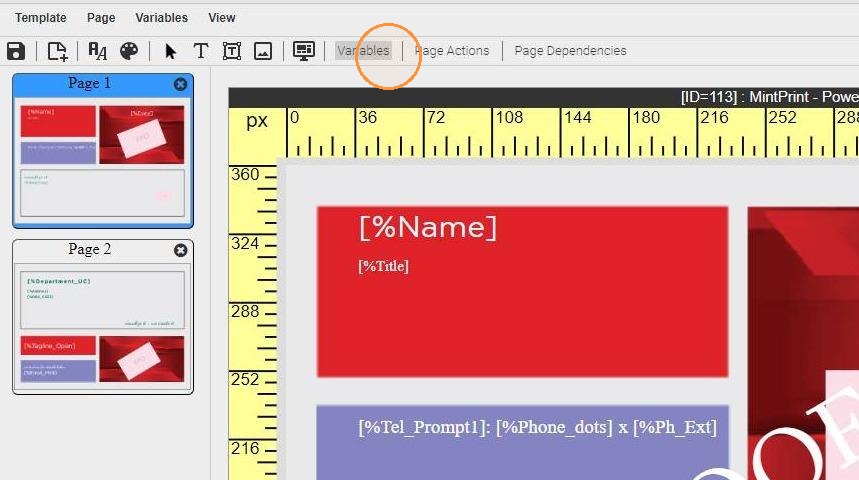
Task: Click the ID=113 MintPrint title bar text
Action: pyautogui.click(x=770, y=97)
